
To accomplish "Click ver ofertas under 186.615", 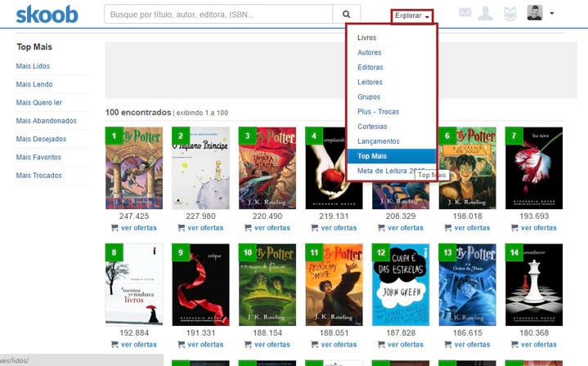I will pos(467,344).
